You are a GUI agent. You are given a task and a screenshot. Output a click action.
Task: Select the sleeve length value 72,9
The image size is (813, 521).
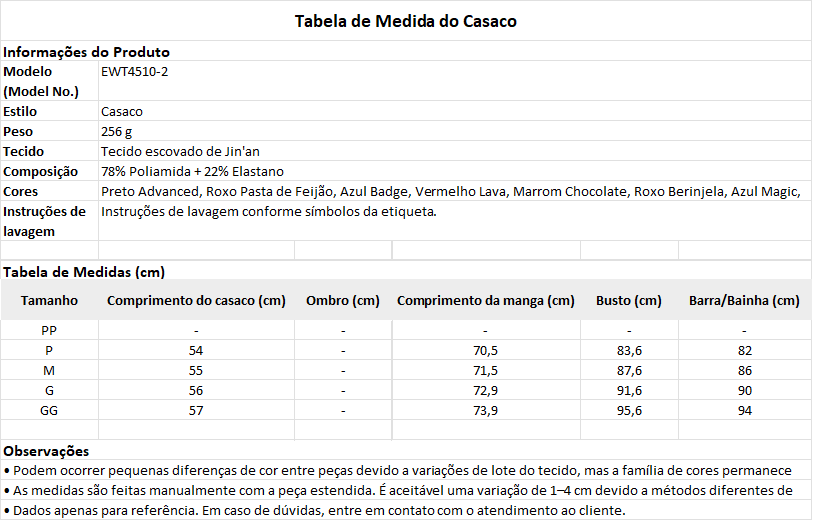point(485,391)
